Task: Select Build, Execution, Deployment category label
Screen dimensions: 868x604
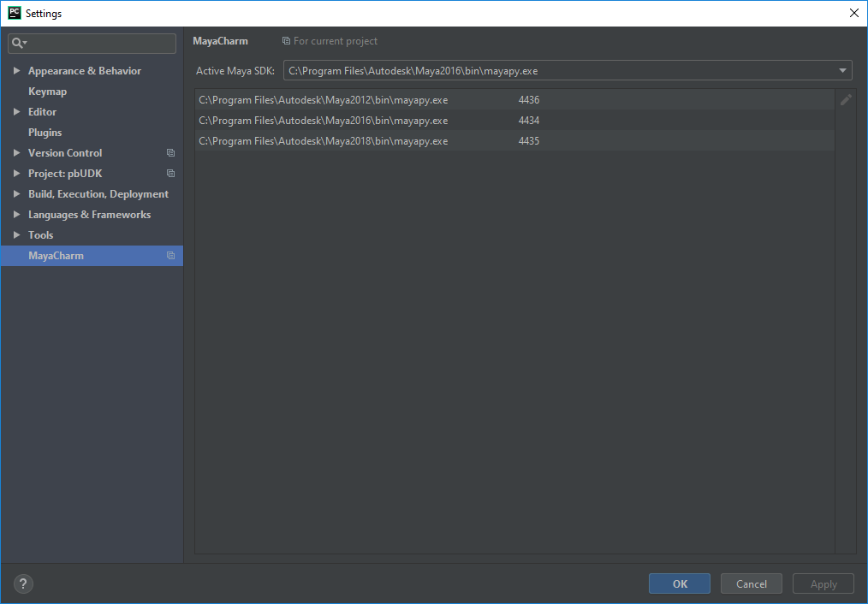Action: click(98, 194)
